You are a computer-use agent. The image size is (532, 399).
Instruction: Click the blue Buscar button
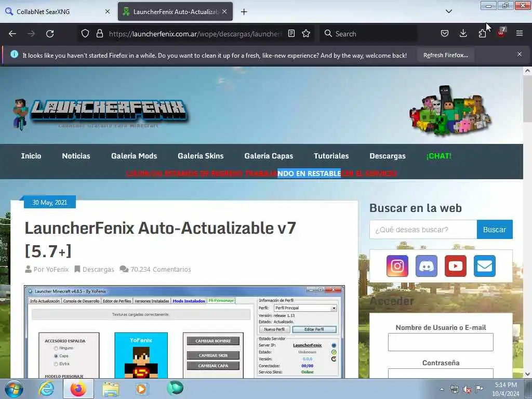coord(495,229)
